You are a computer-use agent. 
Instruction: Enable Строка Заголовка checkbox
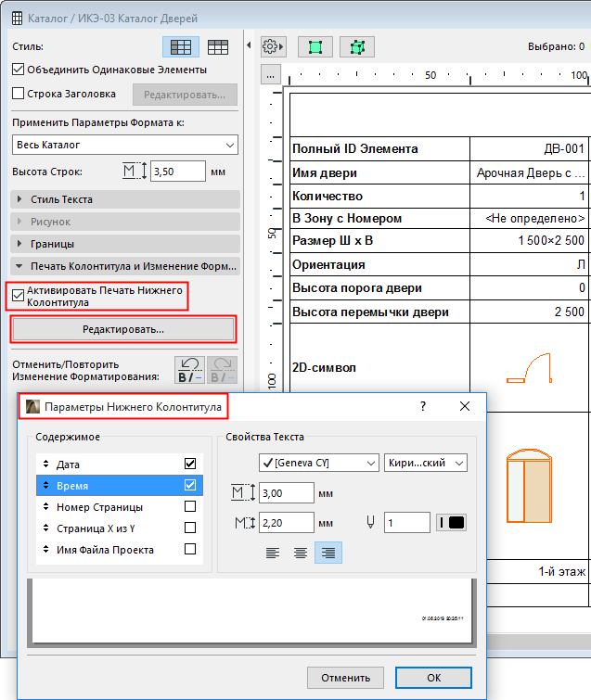click(x=18, y=94)
